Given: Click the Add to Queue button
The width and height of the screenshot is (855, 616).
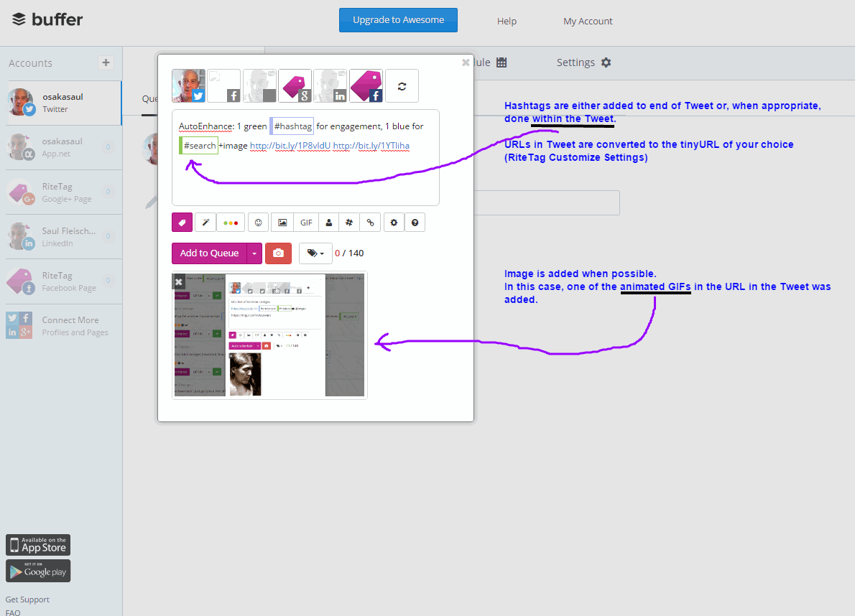Looking at the screenshot, I should pyautogui.click(x=209, y=253).
